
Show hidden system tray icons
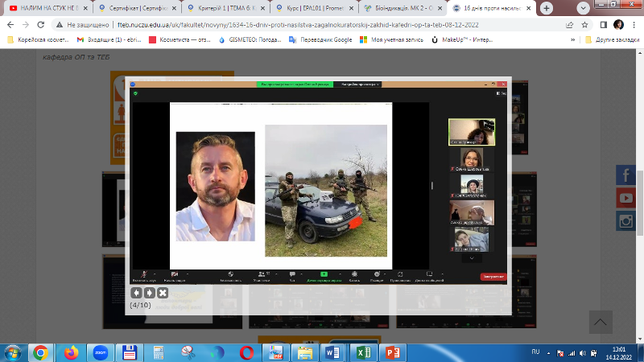548,353
